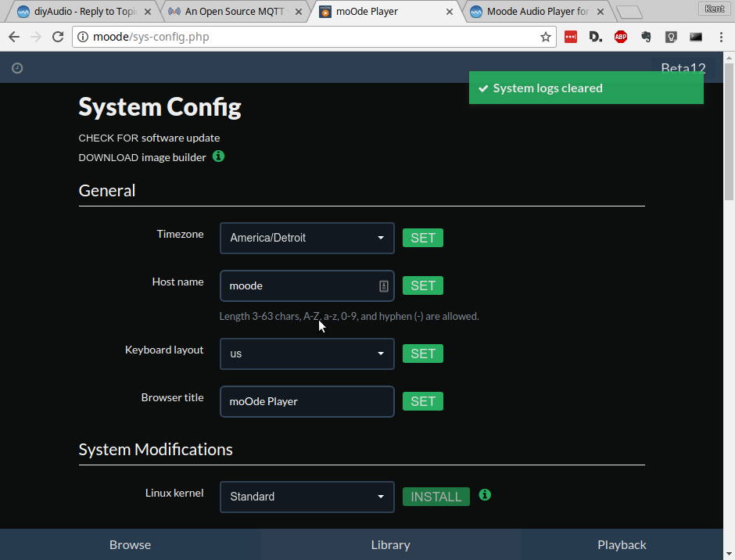Go to Library panel
Image resolution: width=735 pixels, height=560 pixels.
click(390, 544)
